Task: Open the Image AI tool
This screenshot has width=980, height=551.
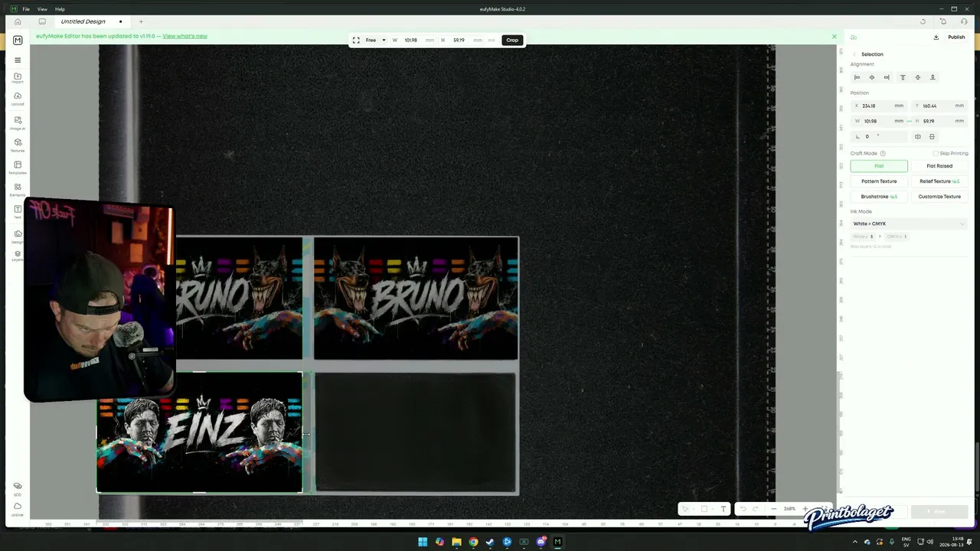Action: click(18, 122)
